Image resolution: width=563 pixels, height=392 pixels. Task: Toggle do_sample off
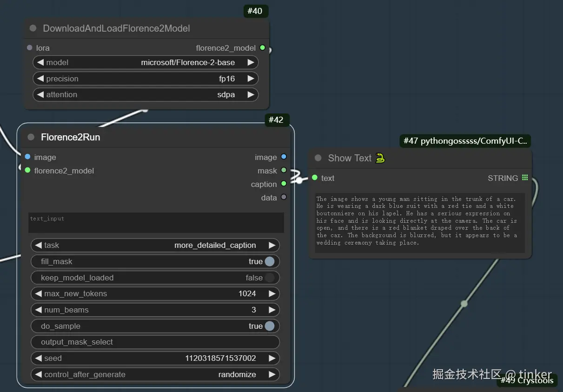pyautogui.click(x=270, y=326)
